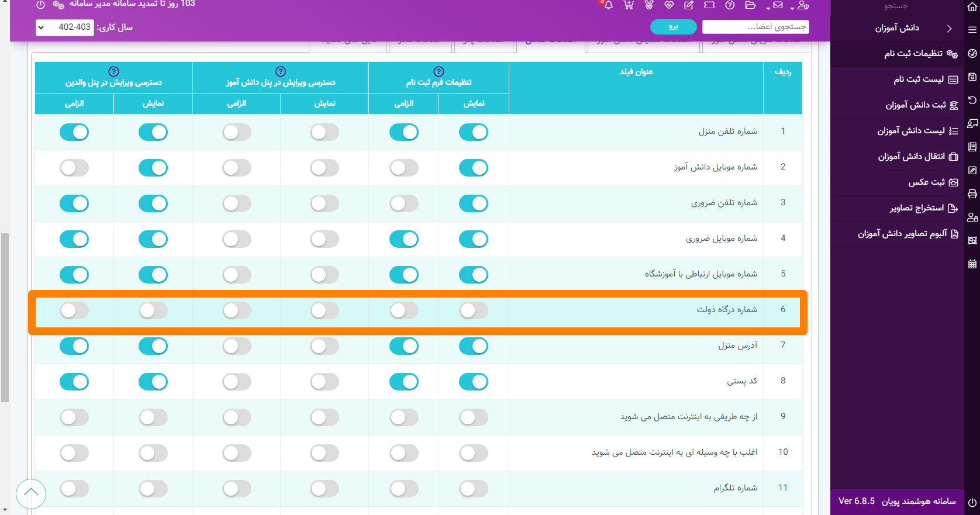Open the heartbeat health icon
980x515 pixels.
point(669,5)
